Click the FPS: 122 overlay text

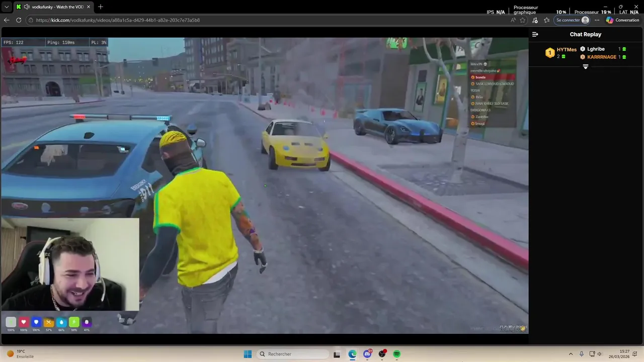14,42
